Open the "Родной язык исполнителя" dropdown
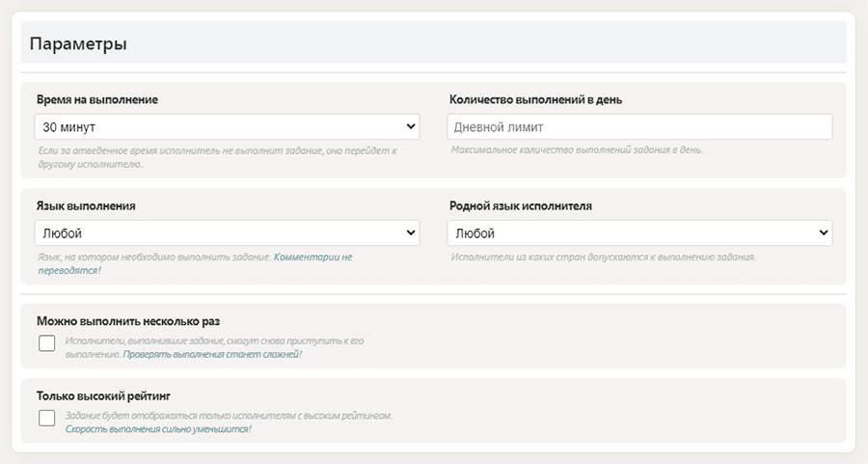The image size is (868, 464). 639,233
